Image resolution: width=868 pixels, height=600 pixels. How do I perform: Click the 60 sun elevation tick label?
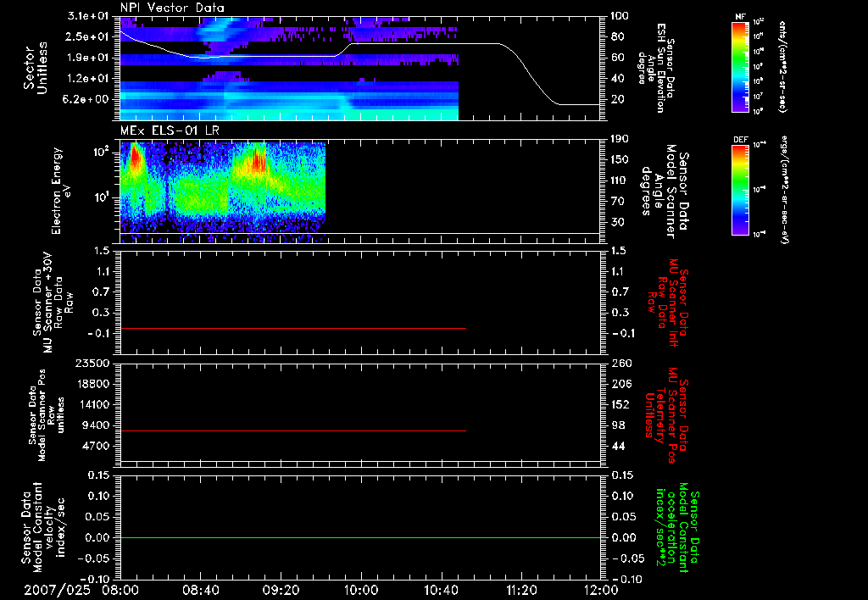pos(617,58)
